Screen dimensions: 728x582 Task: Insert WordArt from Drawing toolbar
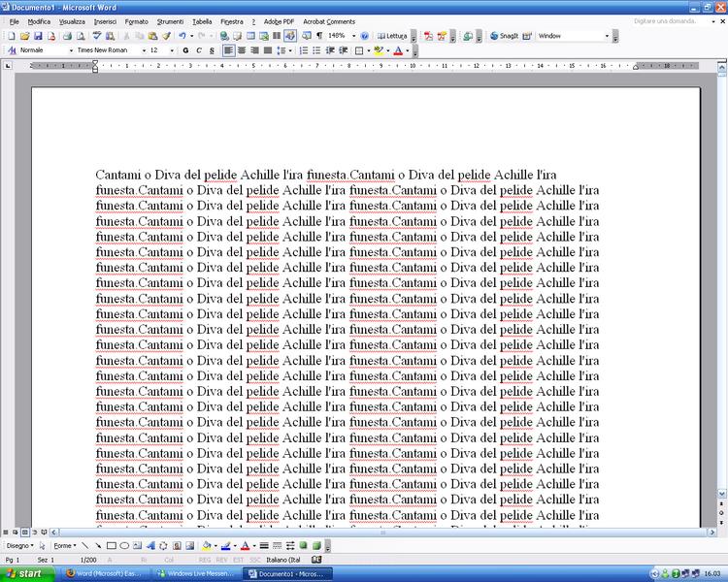click(150, 546)
